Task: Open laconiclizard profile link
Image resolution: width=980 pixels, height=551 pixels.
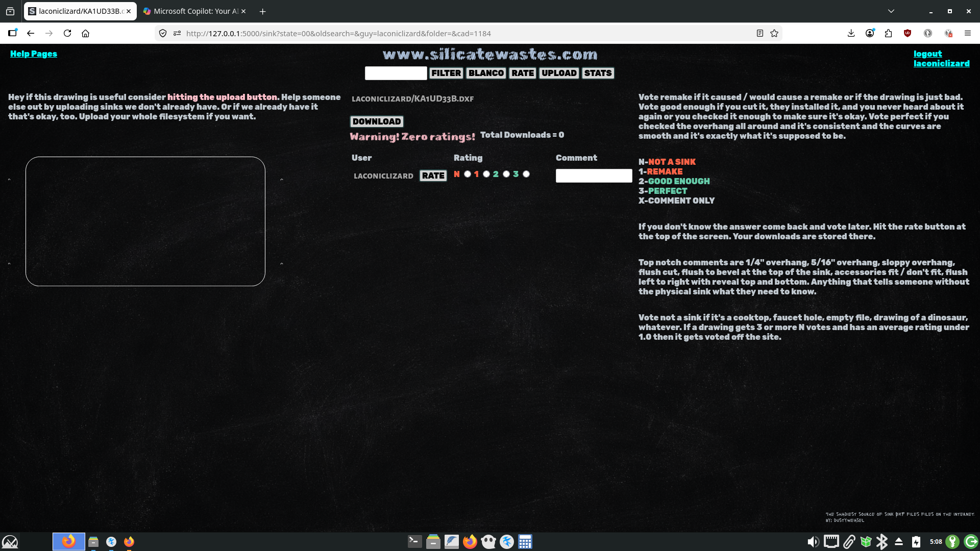Action: (x=941, y=63)
